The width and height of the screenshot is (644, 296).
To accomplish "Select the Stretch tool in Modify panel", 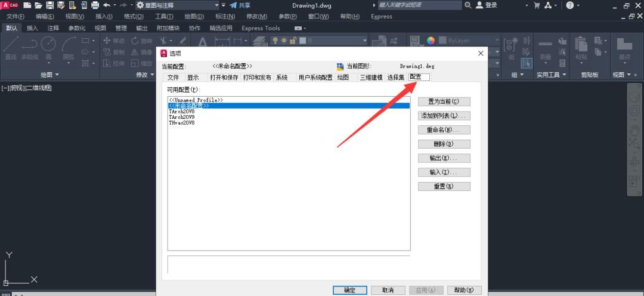I will click(114, 63).
